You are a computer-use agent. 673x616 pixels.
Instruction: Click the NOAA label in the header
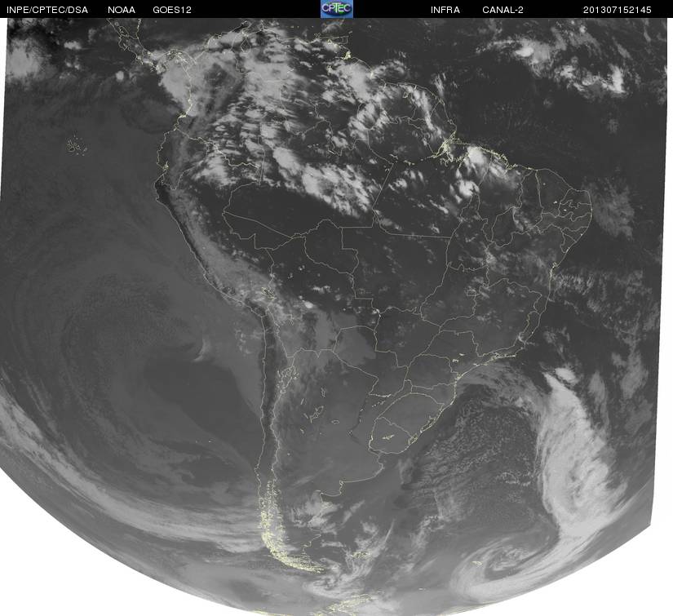(122, 10)
